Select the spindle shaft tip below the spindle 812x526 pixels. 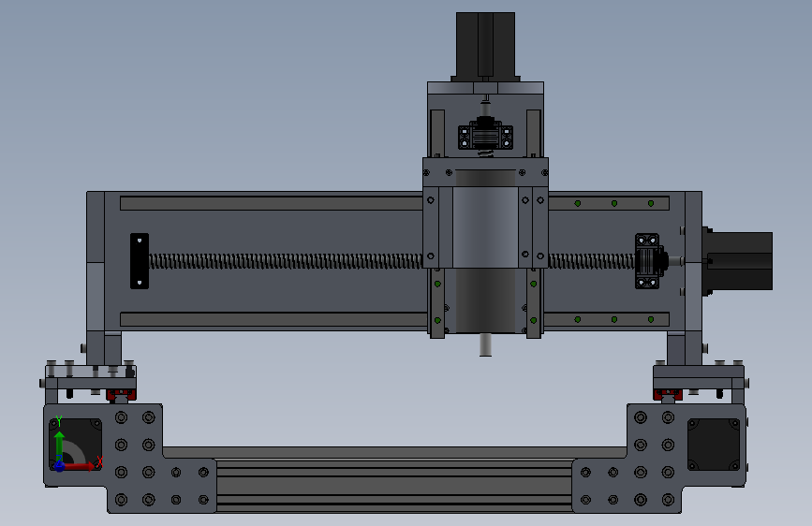coord(485,344)
